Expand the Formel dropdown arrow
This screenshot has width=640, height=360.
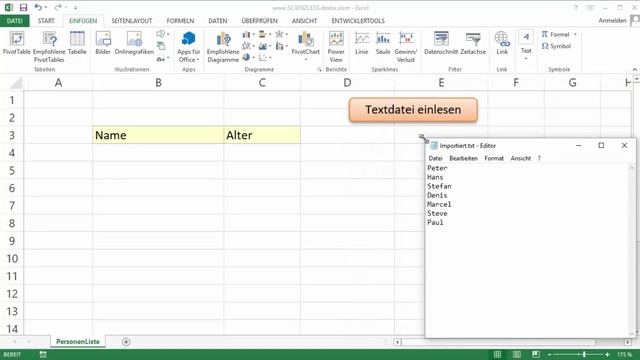576,34
